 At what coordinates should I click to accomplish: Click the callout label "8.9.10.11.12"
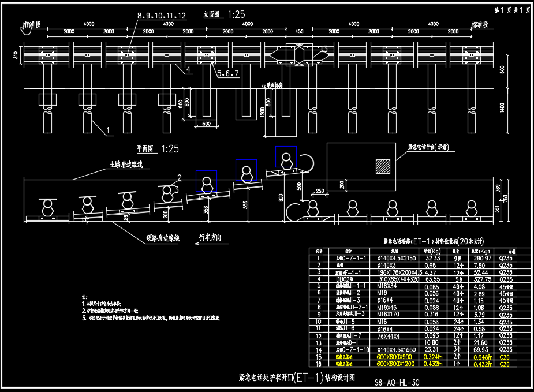pos(162,16)
